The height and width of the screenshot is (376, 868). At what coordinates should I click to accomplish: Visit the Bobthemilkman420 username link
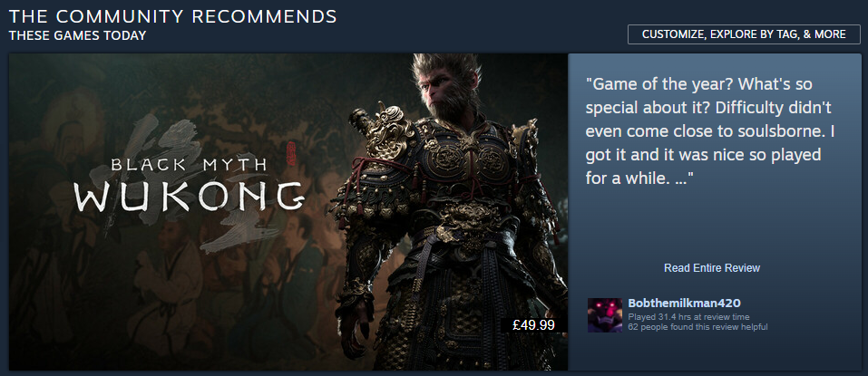(684, 303)
